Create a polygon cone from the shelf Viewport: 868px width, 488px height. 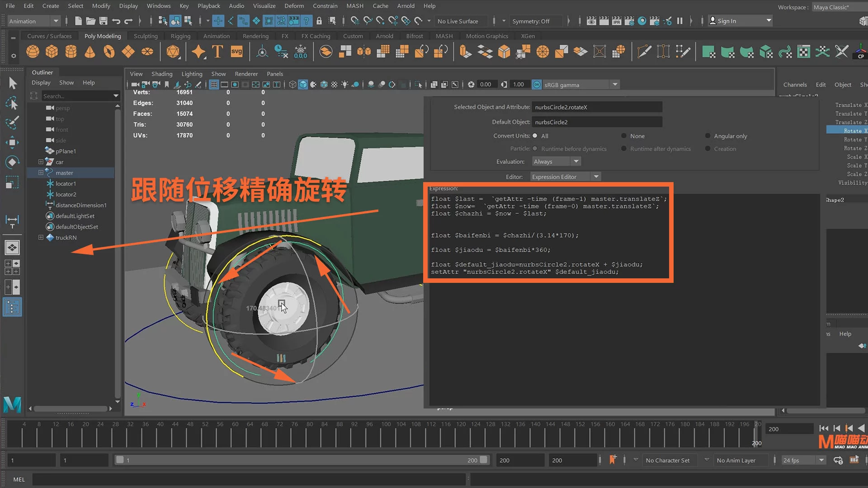pyautogui.click(x=90, y=52)
